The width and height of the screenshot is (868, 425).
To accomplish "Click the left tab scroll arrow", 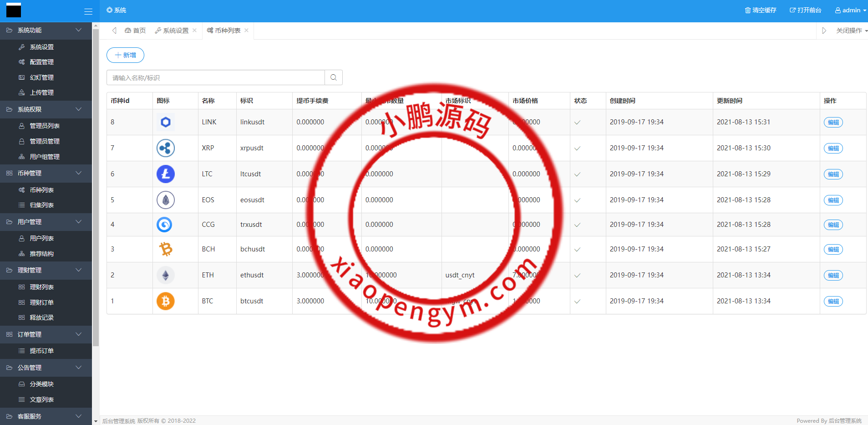I will click(114, 31).
